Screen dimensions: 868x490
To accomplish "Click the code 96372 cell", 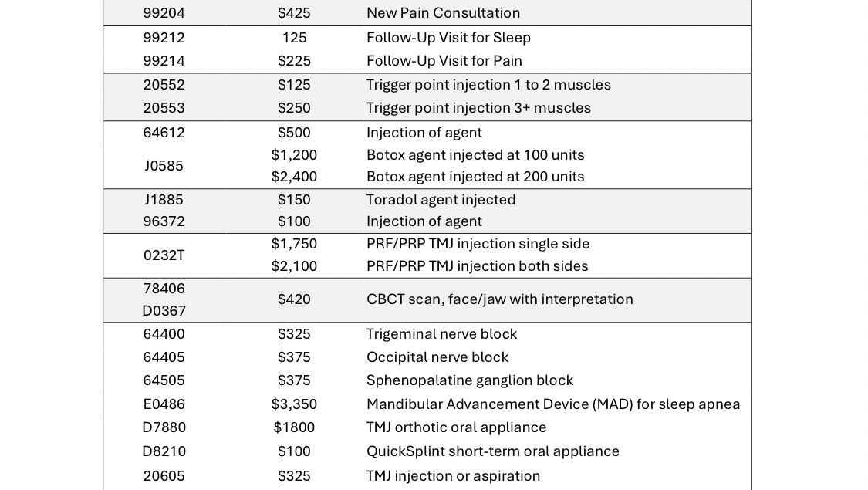I will pos(164,221).
